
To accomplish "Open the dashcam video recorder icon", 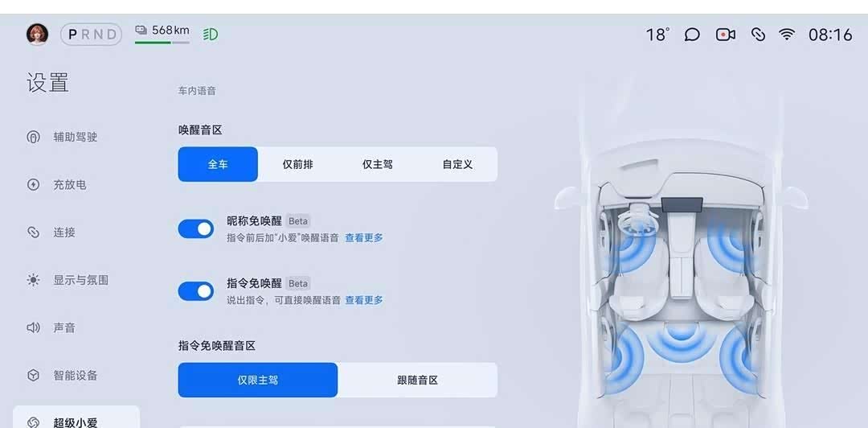I will pos(725,35).
